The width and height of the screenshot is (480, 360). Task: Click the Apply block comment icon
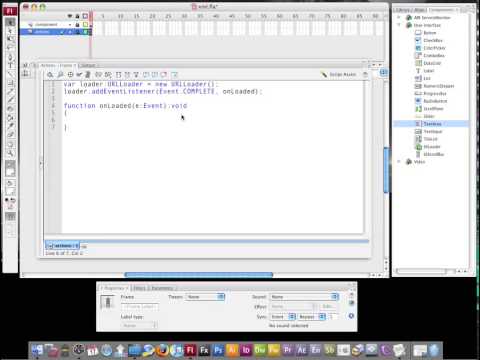coord(146,75)
